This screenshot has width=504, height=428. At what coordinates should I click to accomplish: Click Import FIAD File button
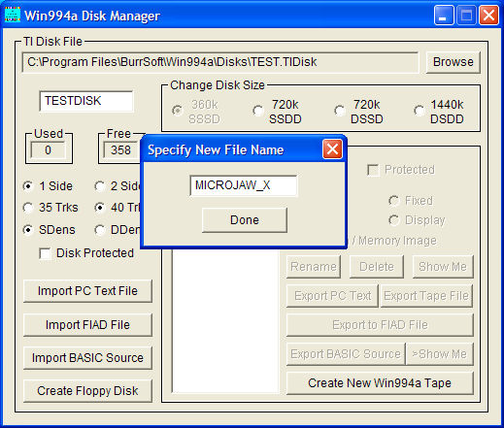87,325
